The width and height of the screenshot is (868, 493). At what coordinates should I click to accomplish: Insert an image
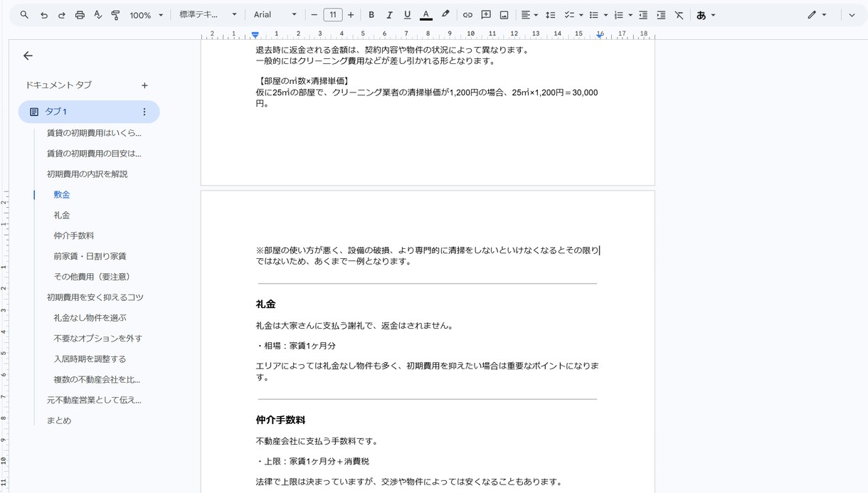pos(504,15)
